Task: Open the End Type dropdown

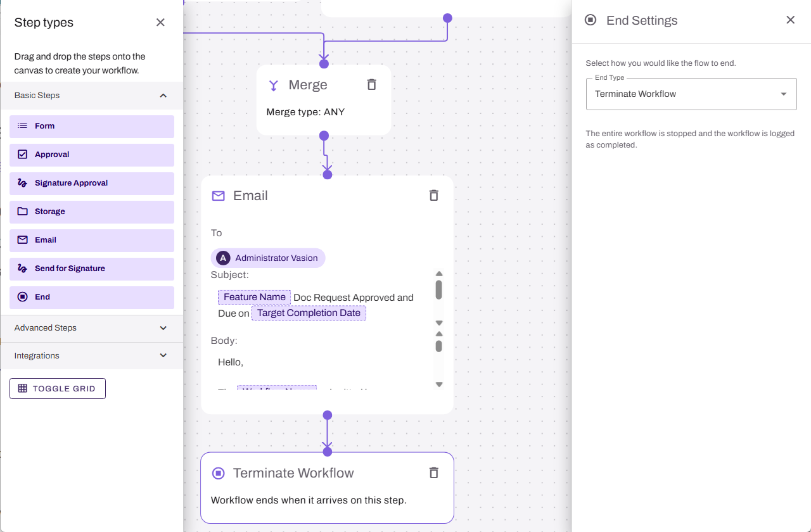Action: point(691,94)
